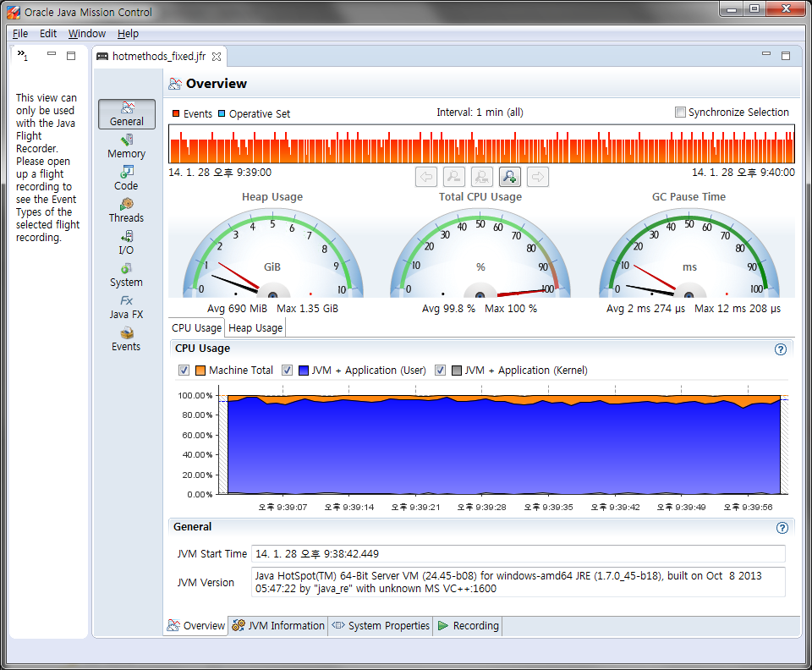Viewport: 812px width, 670px height.
Task: Click the 'Max 1.35 GiB' heap value
Action: point(307,309)
